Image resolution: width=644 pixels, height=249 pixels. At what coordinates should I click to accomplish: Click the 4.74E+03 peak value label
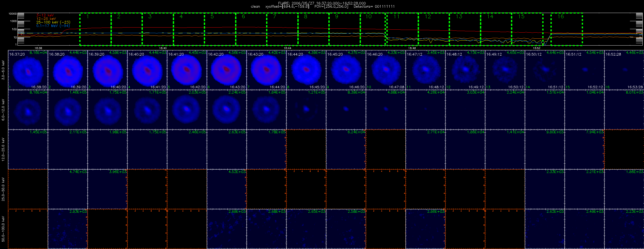[78, 172]
